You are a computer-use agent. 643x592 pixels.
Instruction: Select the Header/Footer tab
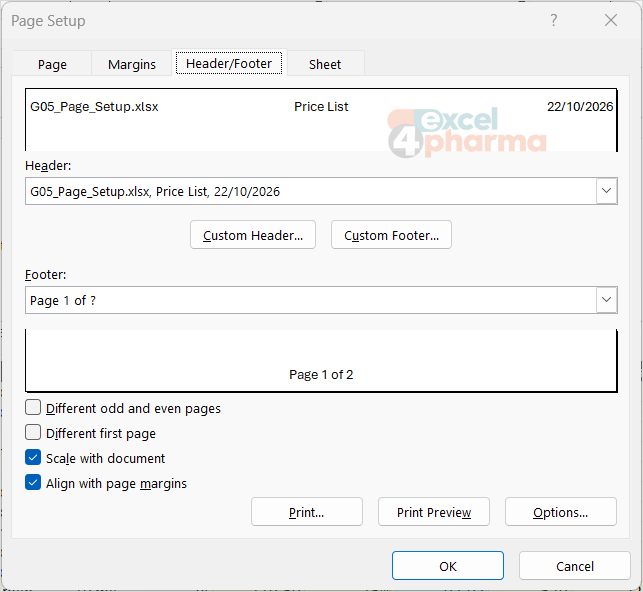(x=229, y=63)
